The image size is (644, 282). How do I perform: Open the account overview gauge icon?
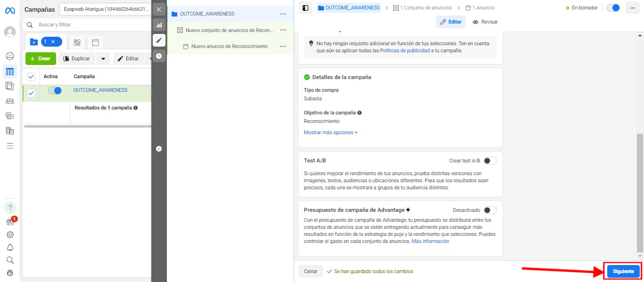pos(10,56)
